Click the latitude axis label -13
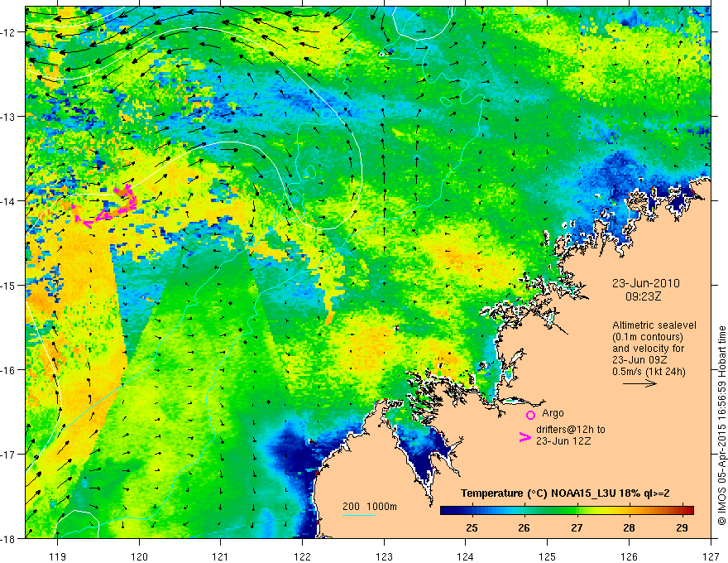Screen dimensions: 728x563 tap(9, 117)
